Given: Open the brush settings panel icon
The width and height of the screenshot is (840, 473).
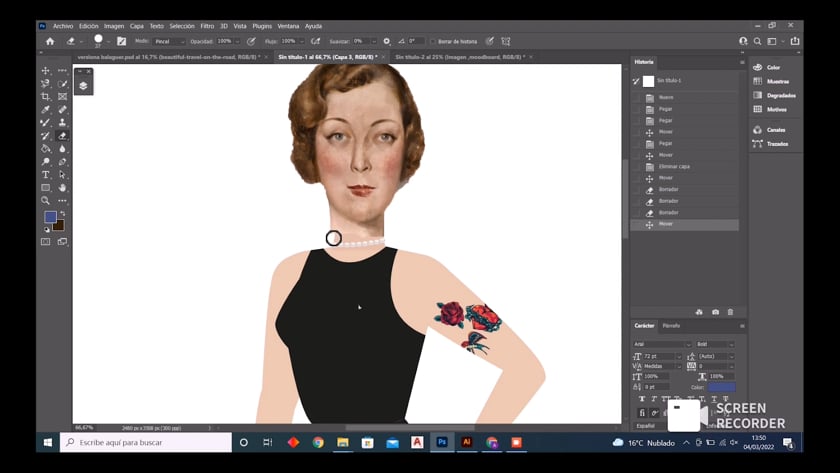Looking at the screenshot, I should 122,41.
